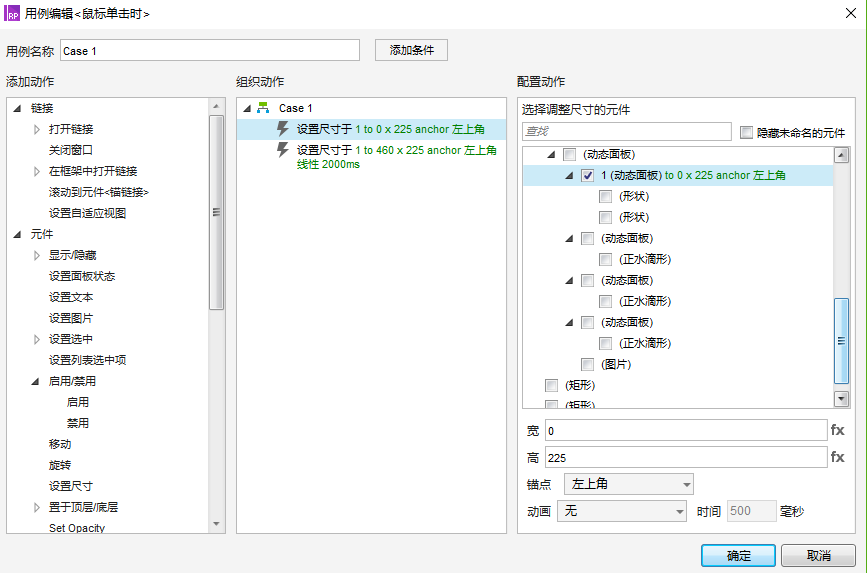
Task: Click the Axure RP logo icon in title bar
Action: coord(12,13)
